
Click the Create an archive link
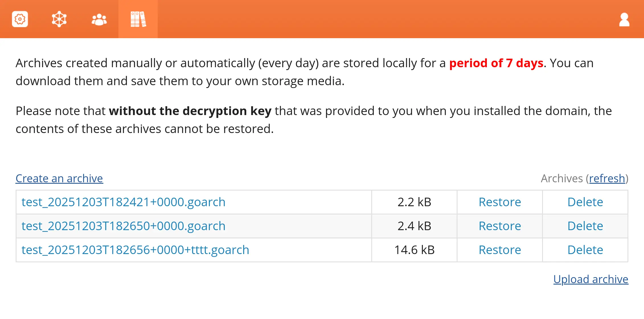point(59,179)
